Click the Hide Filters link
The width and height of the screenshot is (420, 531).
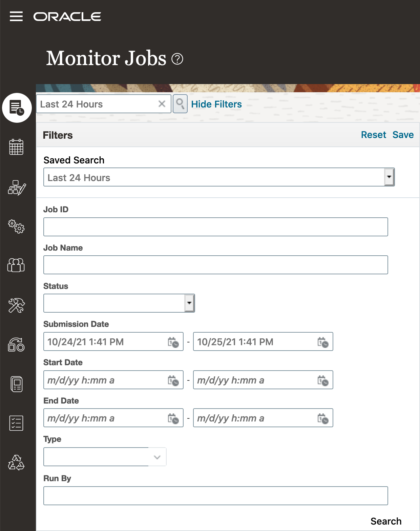click(x=216, y=104)
